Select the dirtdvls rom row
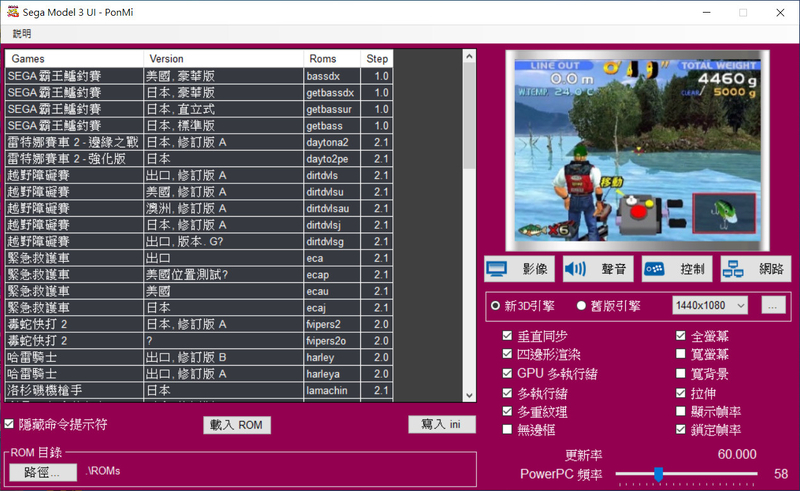The width and height of the screenshot is (800, 491). pos(199,175)
